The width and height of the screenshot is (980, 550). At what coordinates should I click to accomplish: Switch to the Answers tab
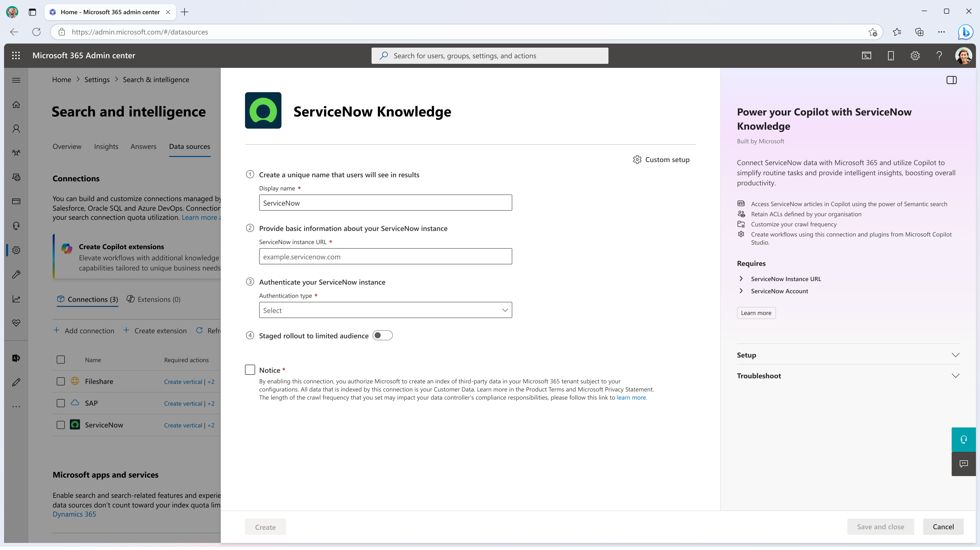[143, 146]
